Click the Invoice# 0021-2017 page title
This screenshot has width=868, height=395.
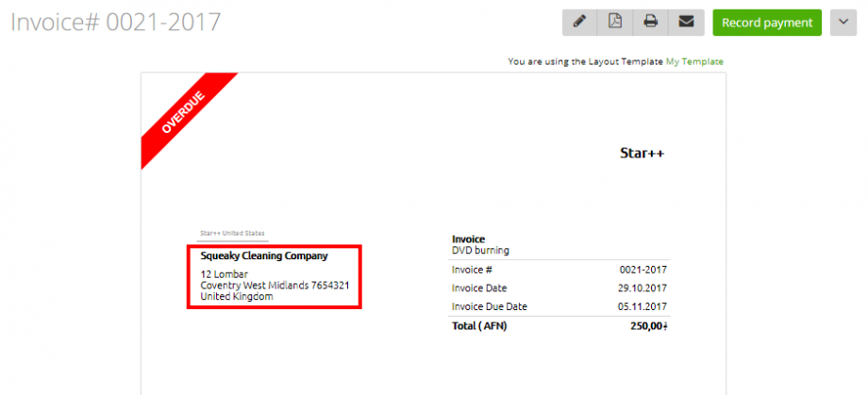(x=116, y=23)
